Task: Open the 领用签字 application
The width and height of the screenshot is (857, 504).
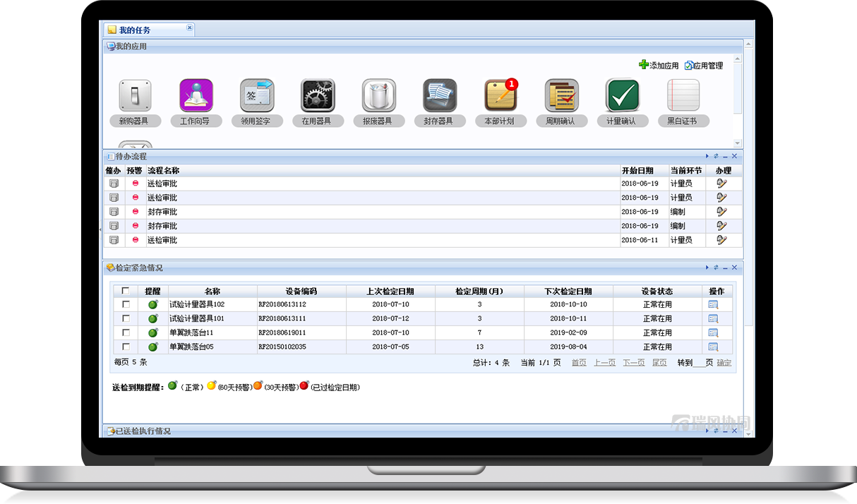Action: 257,95
